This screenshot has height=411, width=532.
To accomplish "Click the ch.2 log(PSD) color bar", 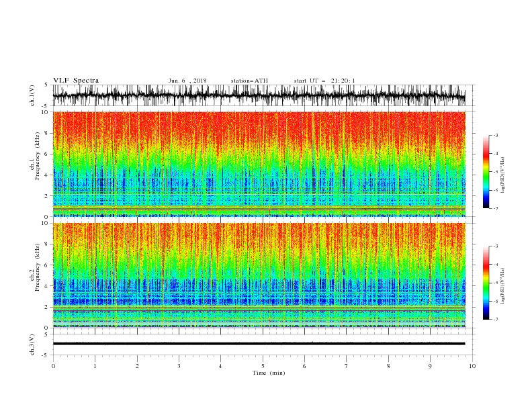I will [x=486, y=283].
